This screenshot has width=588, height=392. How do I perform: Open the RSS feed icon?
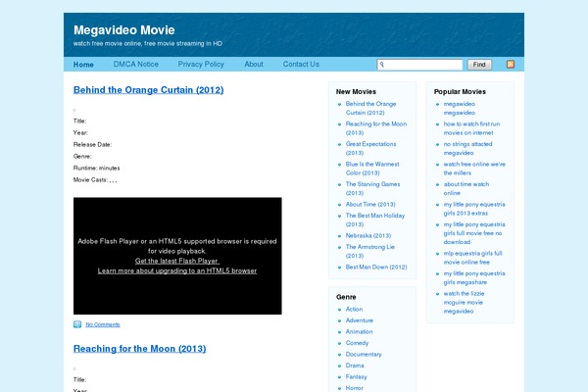click(x=511, y=64)
